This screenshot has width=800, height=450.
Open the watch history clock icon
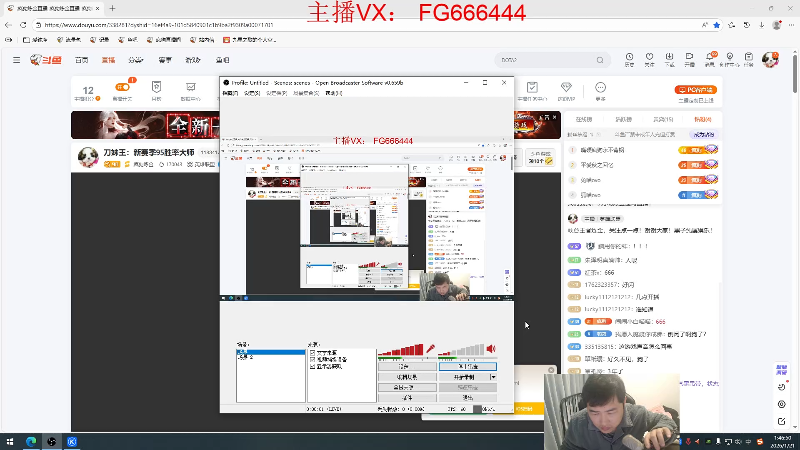[629, 57]
